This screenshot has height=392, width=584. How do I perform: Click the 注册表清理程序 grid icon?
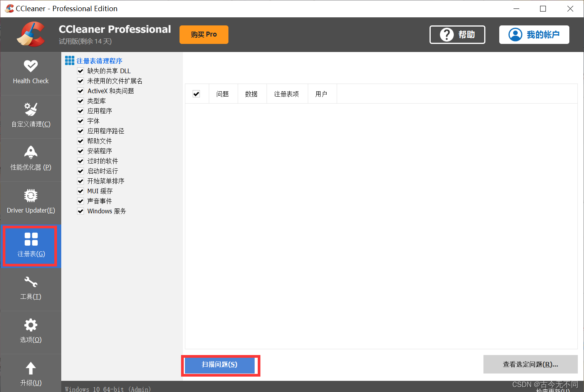tap(70, 60)
